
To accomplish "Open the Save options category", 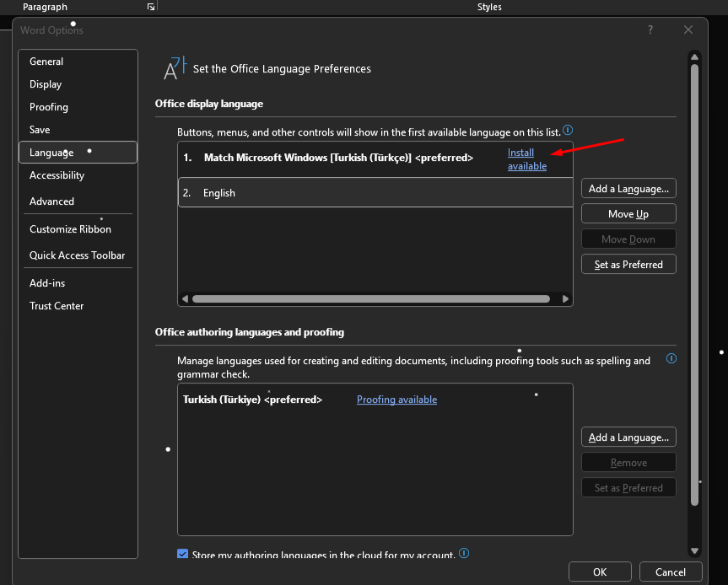I will (78, 130).
